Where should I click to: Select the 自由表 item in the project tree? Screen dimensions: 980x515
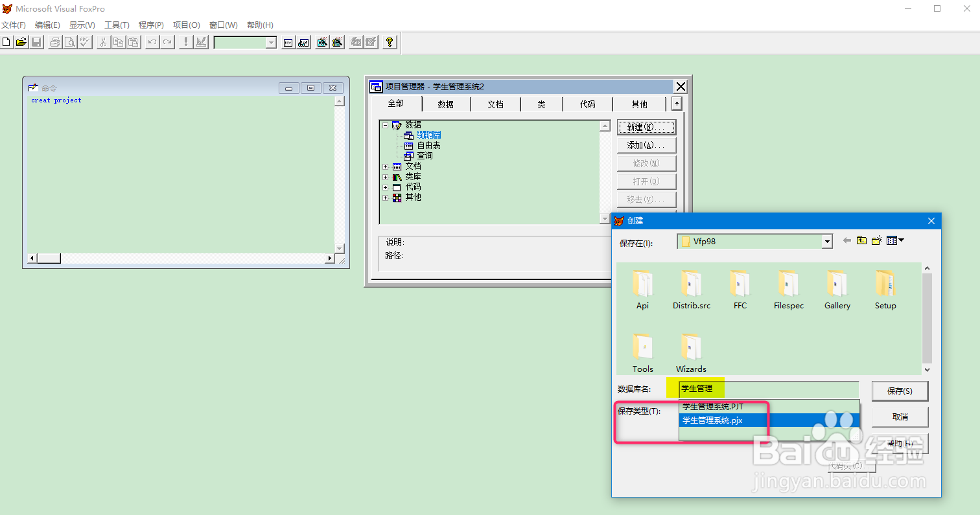pyautogui.click(x=428, y=146)
